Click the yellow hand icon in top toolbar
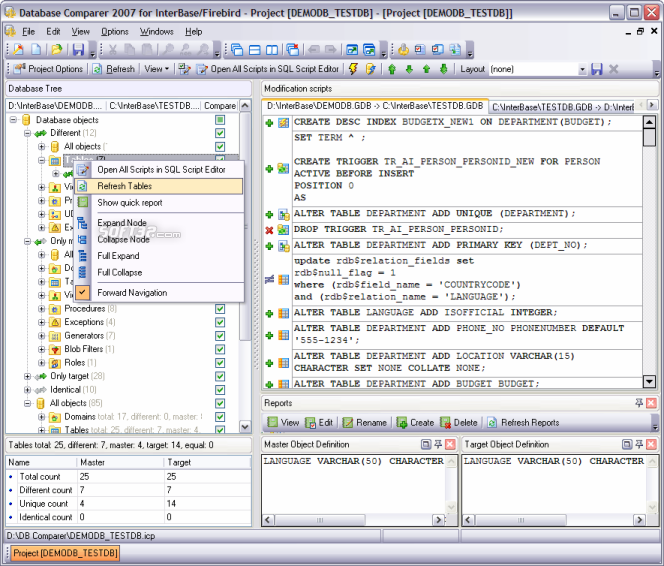The height and width of the screenshot is (566, 664). (x=403, y=50)
